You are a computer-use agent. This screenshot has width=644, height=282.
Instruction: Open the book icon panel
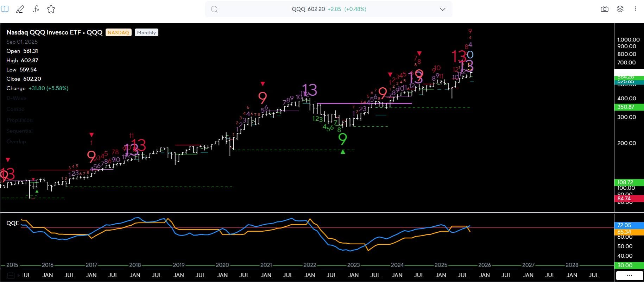[x=5, y=9]
